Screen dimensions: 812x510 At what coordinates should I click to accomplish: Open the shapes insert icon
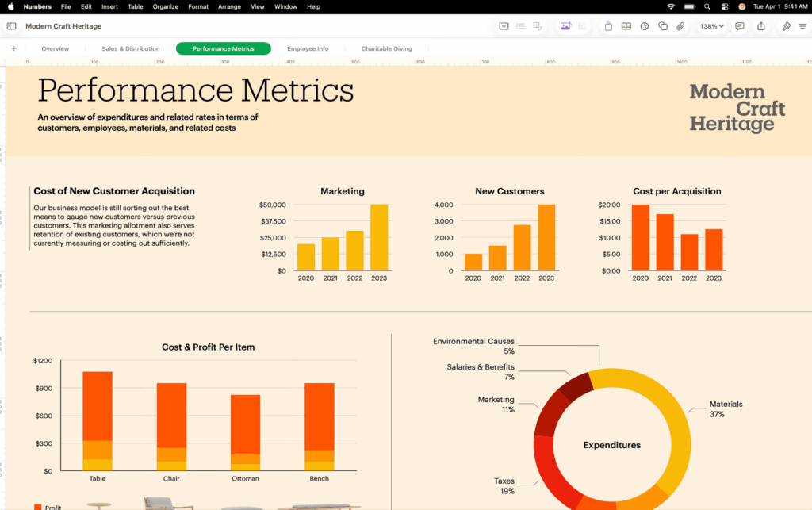click(663, 26)
